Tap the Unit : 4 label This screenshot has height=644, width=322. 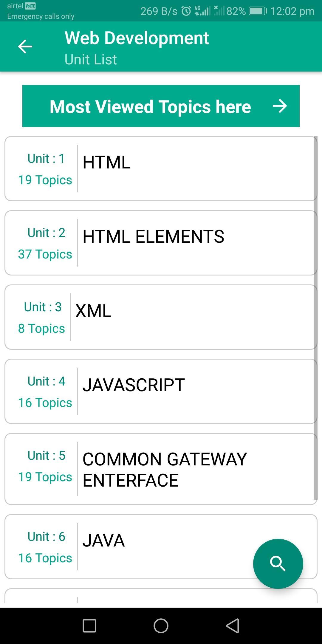pyautogui.click(x=46, y=381)
